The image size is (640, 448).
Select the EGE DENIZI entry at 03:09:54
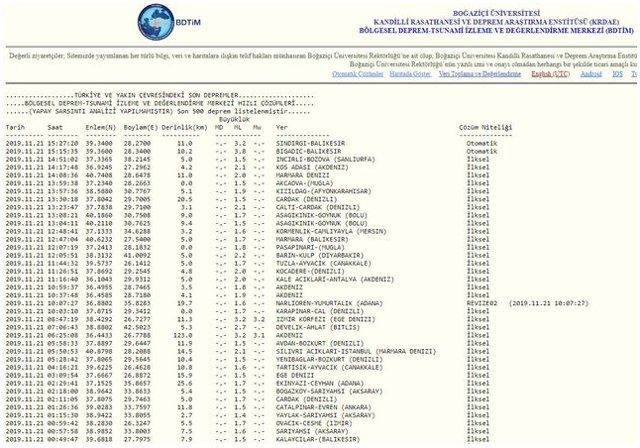(x=295, y=375)
